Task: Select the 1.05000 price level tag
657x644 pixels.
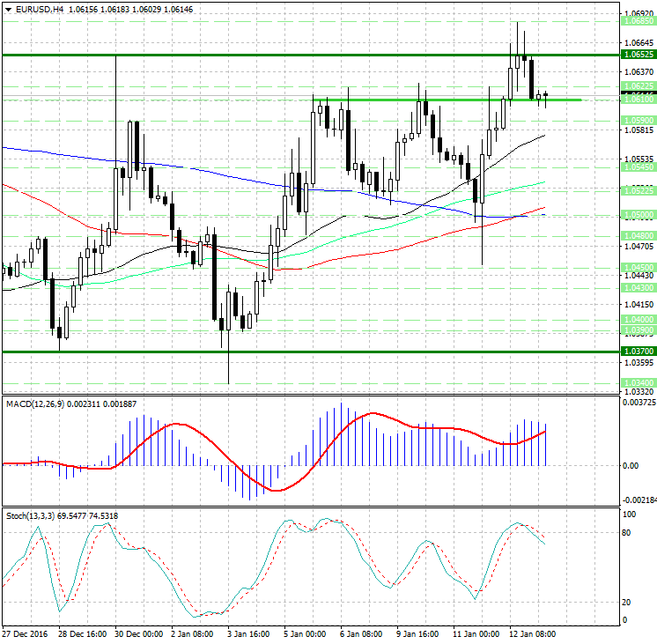Action: tap(638, 215)
